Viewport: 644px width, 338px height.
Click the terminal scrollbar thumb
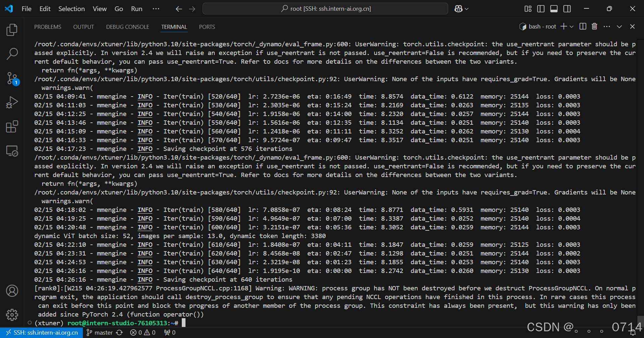click(x=641, y=321)
